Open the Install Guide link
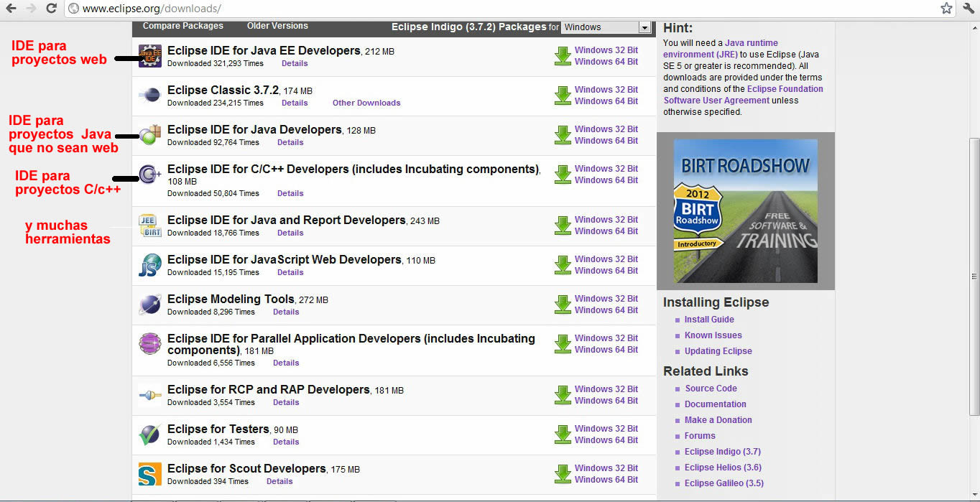 (x=709, y=320)
